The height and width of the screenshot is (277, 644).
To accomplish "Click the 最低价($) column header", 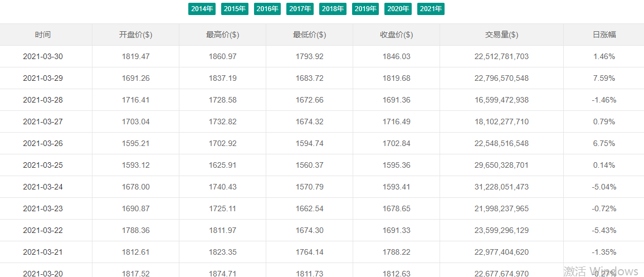I will click(310, 35).
